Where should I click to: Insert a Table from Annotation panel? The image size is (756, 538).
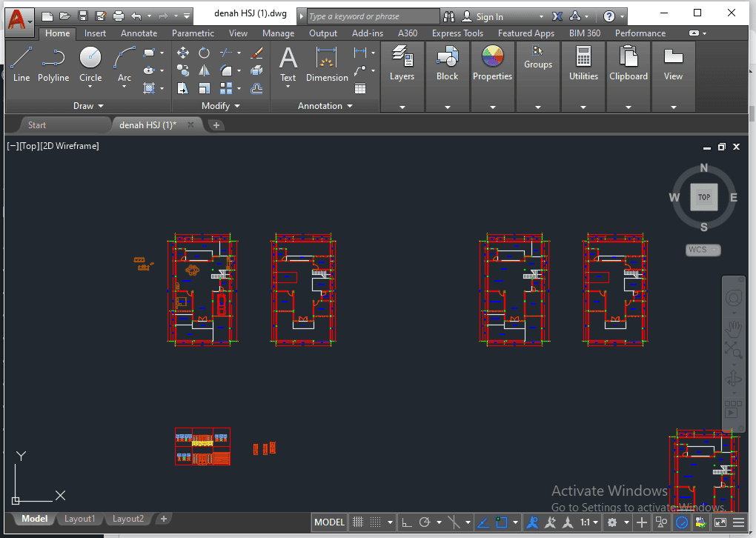[360, 88]
